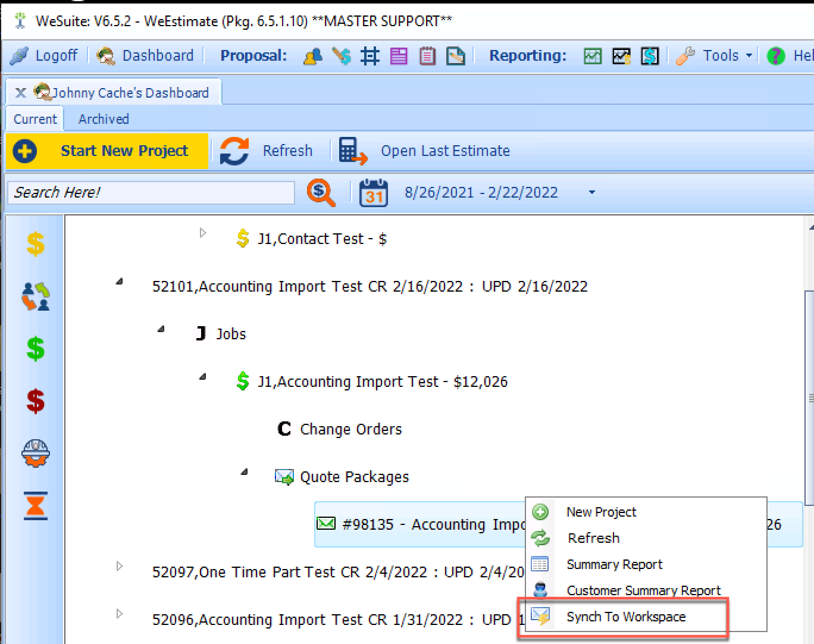Viewport: 814px width, 644px height.
Task: Expand the J1,Contact Test node
Action: coord(203,233)
